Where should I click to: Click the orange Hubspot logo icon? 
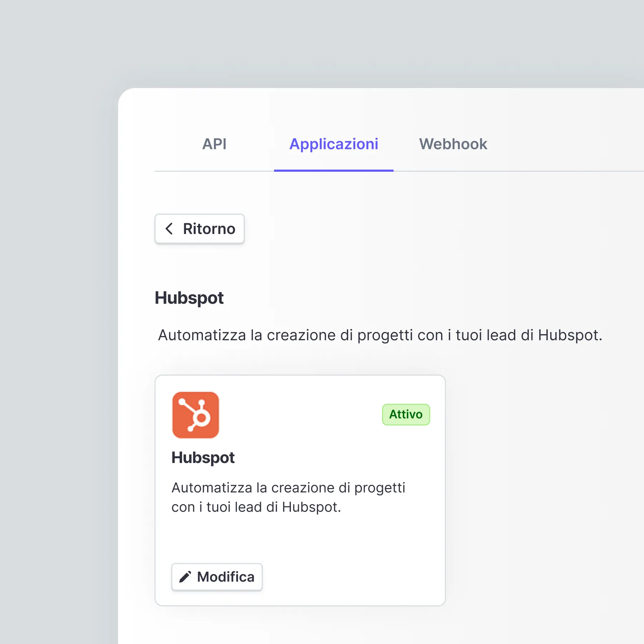click(x=196, y=415)
